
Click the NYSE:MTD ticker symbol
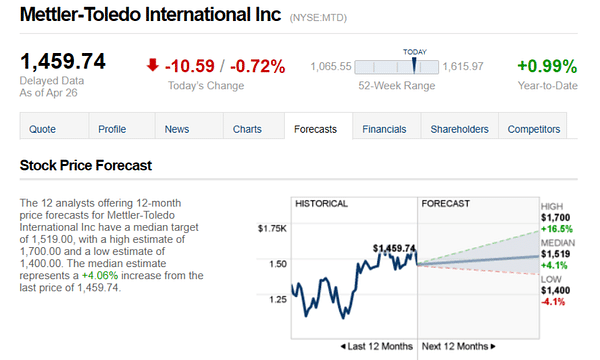pos(318,18)
